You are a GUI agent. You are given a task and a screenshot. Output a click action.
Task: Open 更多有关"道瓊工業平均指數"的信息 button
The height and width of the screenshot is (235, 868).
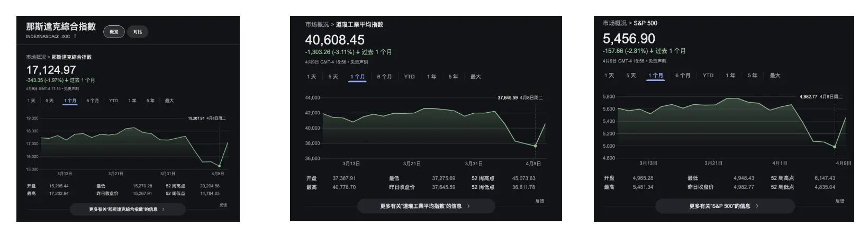tap(426, 206)
